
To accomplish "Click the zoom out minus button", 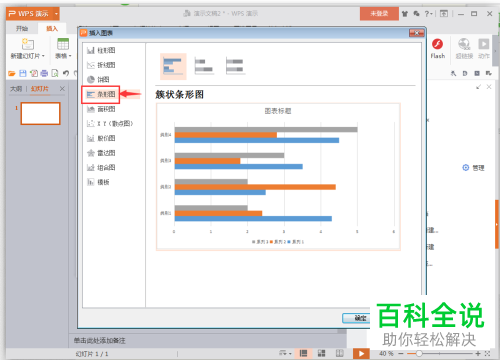I will pos(401,354).
